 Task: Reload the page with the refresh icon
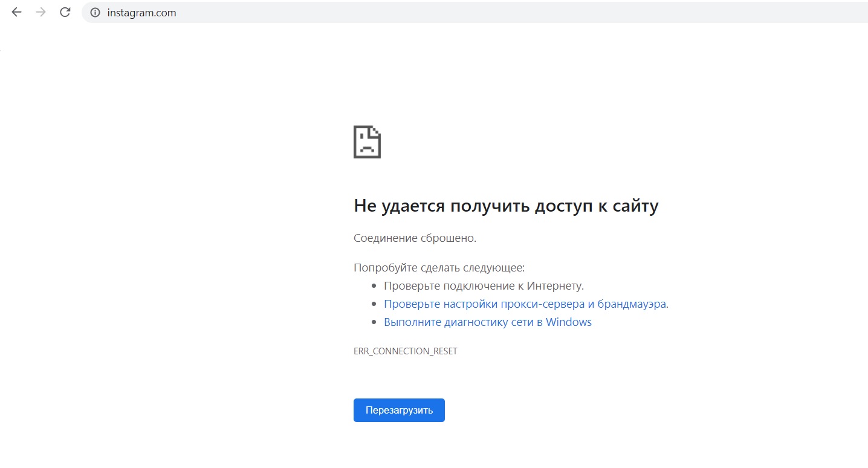tap(65, 12)
